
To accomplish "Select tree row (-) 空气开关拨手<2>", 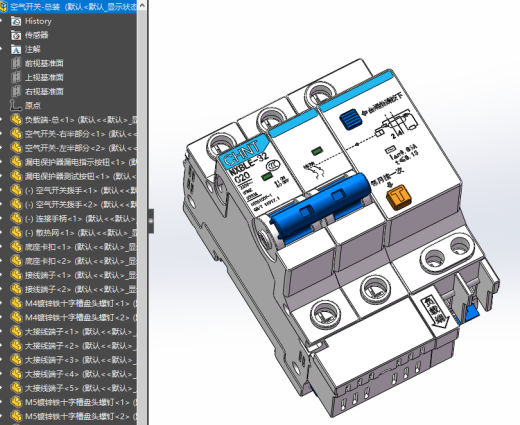I will coord(68,204).
